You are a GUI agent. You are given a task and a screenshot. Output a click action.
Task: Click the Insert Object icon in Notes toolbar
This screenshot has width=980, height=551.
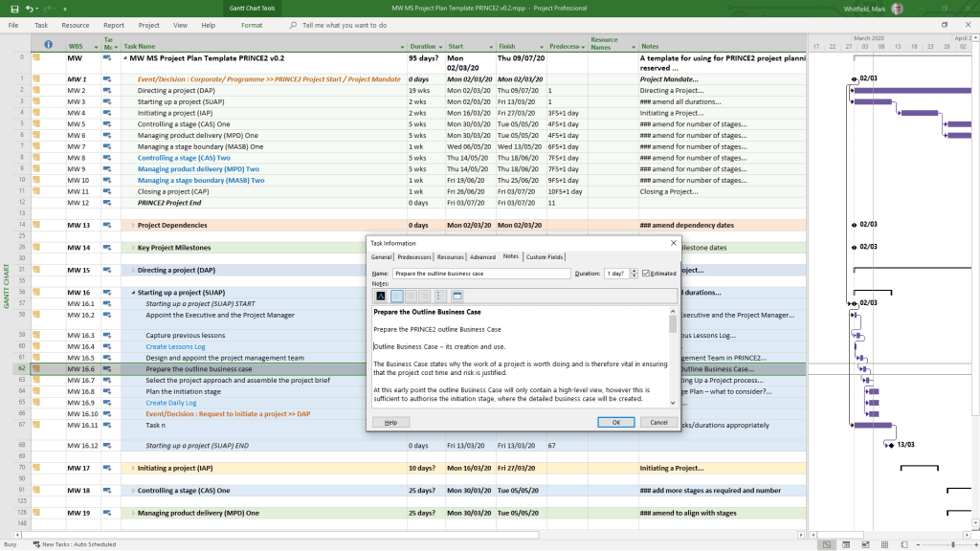point(458,297)
